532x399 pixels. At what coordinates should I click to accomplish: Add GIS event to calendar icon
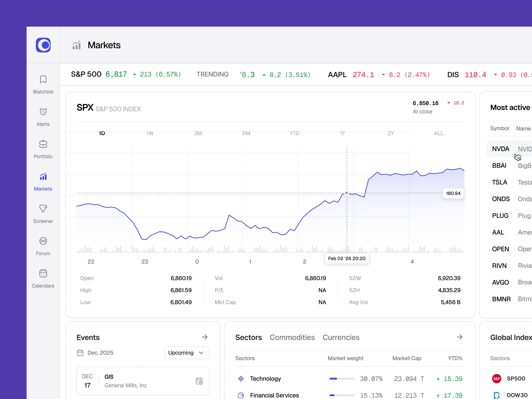[x=199, y=381]
